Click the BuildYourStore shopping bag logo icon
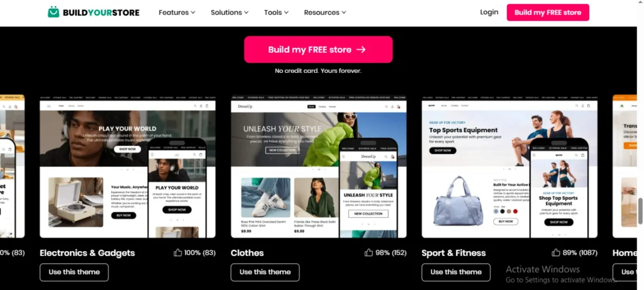 53,12
